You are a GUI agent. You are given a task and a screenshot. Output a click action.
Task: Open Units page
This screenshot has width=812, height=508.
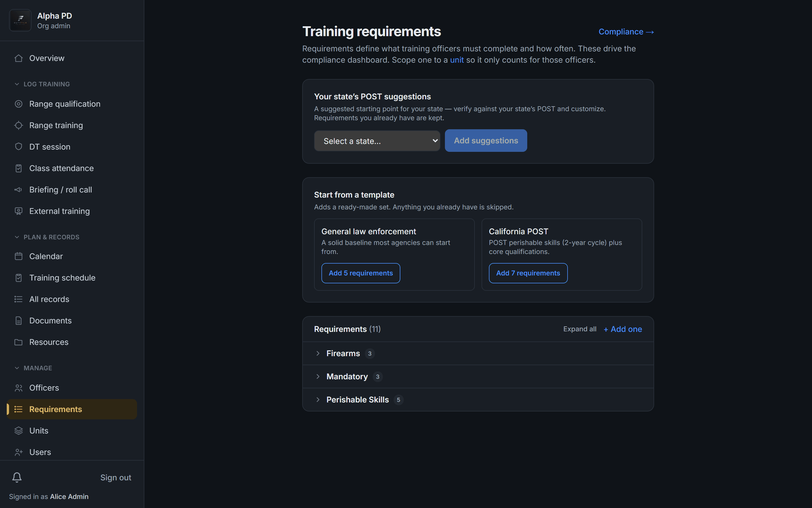[x=72, y=431]
